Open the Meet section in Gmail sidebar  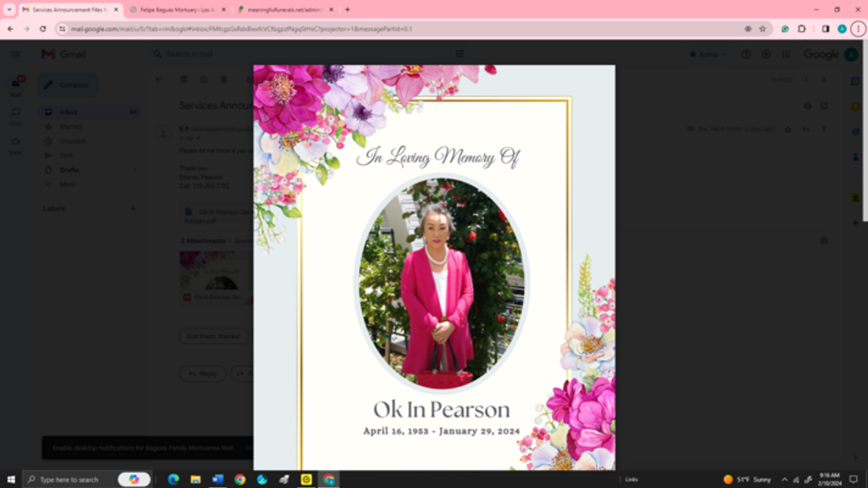(15, 145)
